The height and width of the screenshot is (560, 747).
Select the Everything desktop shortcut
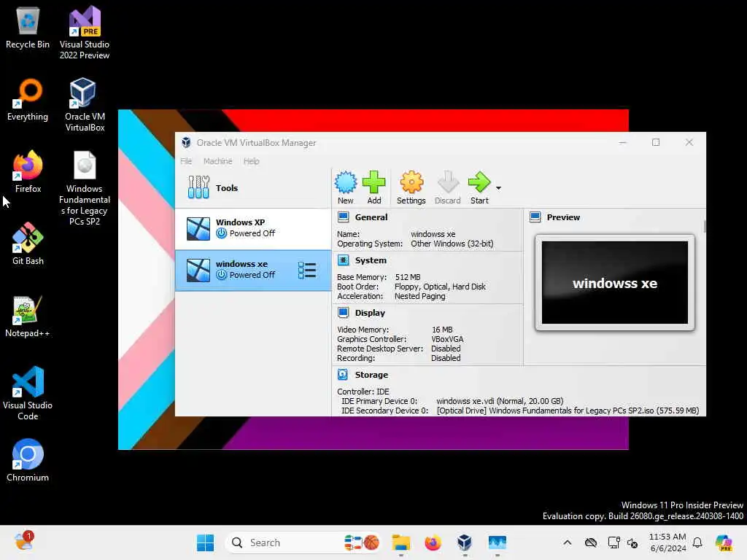click(28, 100)
